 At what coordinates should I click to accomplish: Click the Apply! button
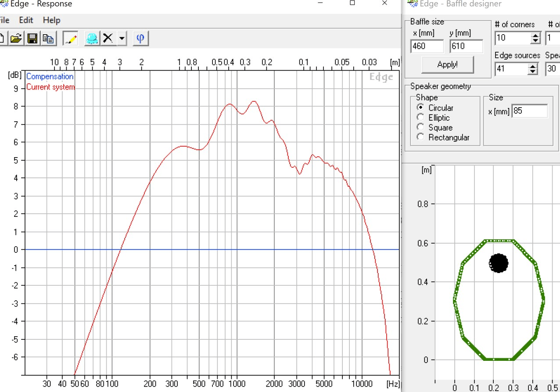448,65
